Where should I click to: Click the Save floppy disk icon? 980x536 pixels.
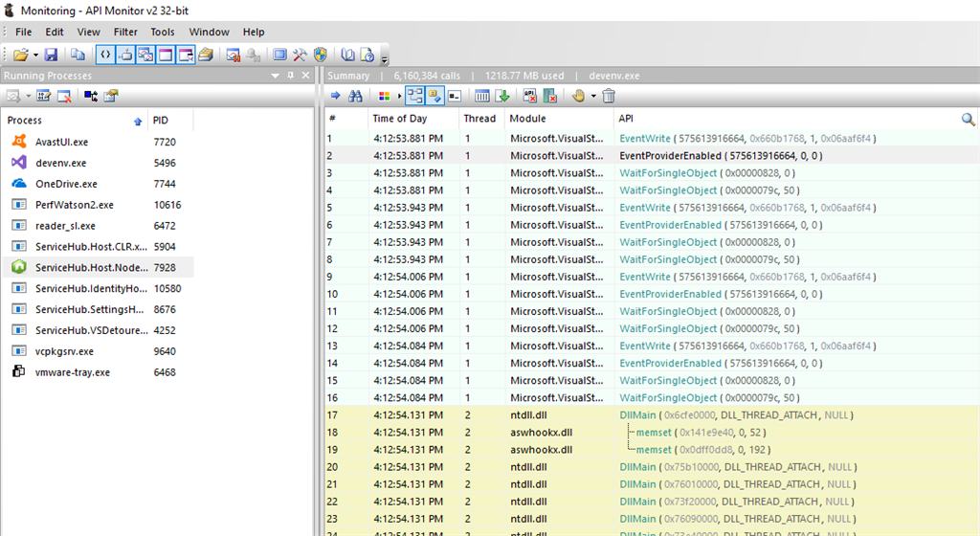tap(52, 55)
